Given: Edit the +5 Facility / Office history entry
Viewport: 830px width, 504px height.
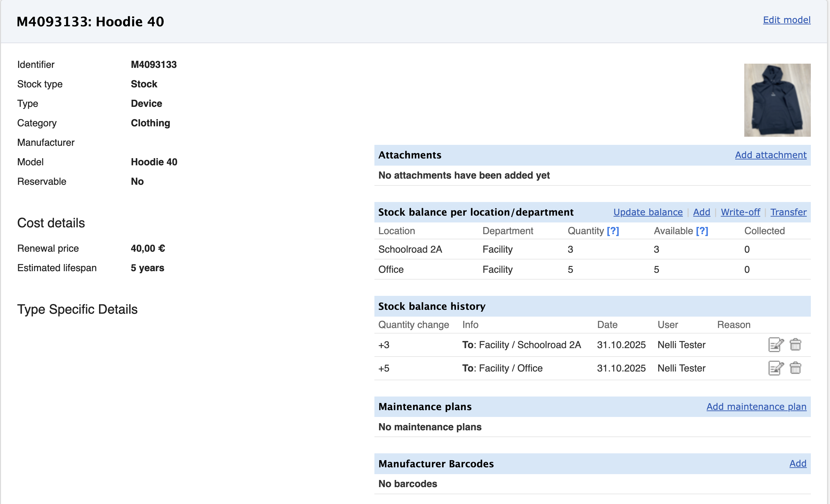Looking at the screenshot, I should point(775,368).
